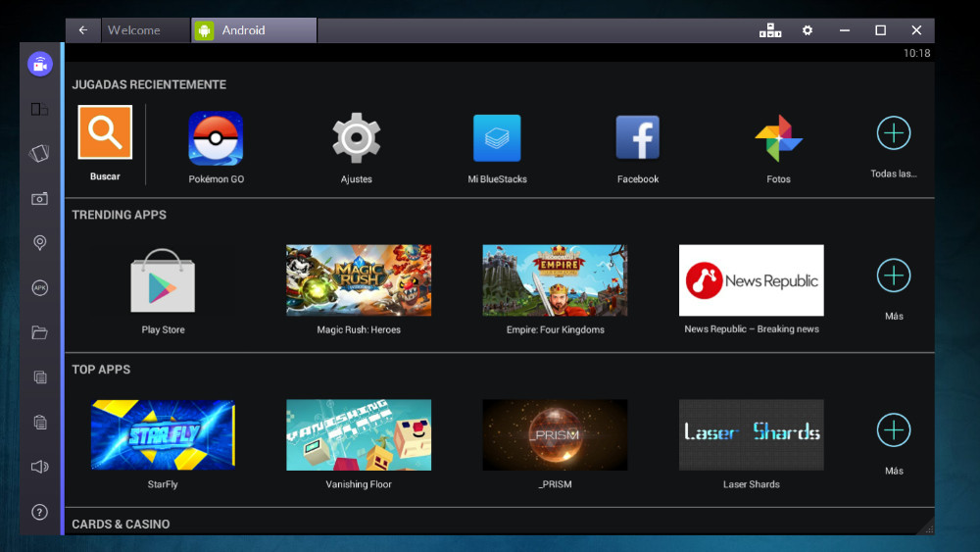
Task: Click the CARDS & CASINO heading
Action: click(121, 524)
